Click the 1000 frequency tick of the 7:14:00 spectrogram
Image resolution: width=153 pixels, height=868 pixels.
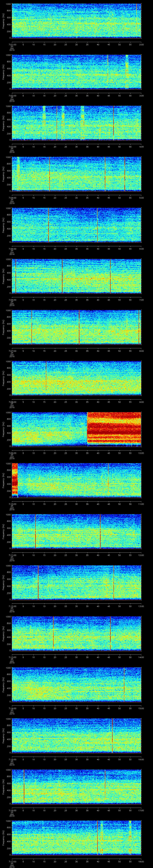coord(8,668)
